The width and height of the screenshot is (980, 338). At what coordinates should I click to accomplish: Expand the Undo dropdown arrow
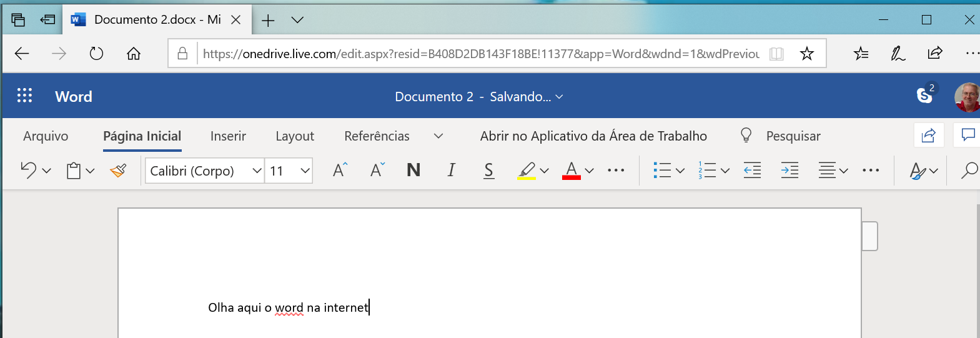(46, 171)
